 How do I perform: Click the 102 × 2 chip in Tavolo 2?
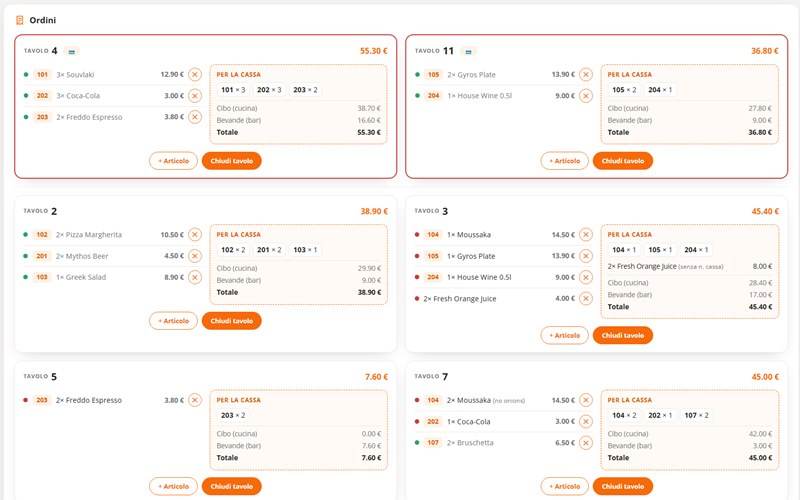[x=233, y=250]
